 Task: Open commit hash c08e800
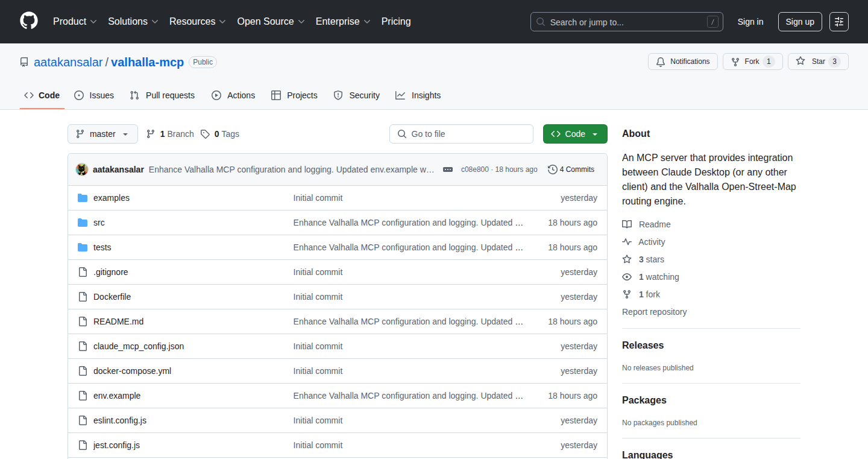point(474,169)
